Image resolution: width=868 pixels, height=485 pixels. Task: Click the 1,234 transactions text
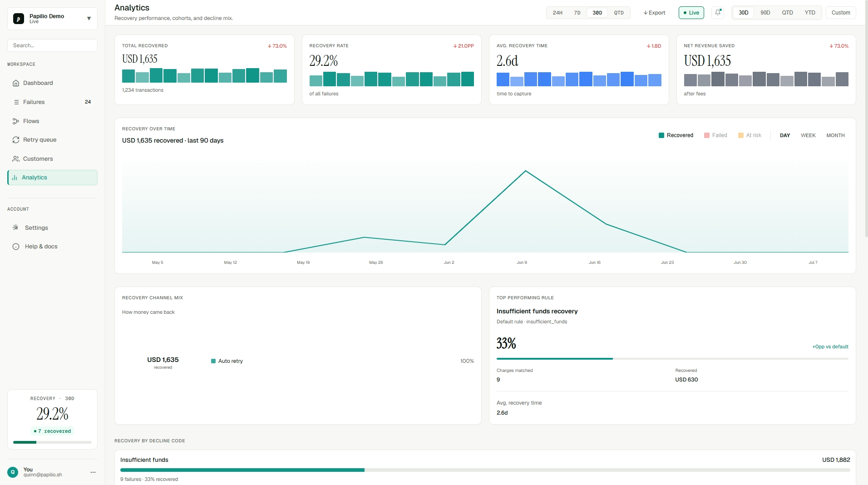click(143, 90)
